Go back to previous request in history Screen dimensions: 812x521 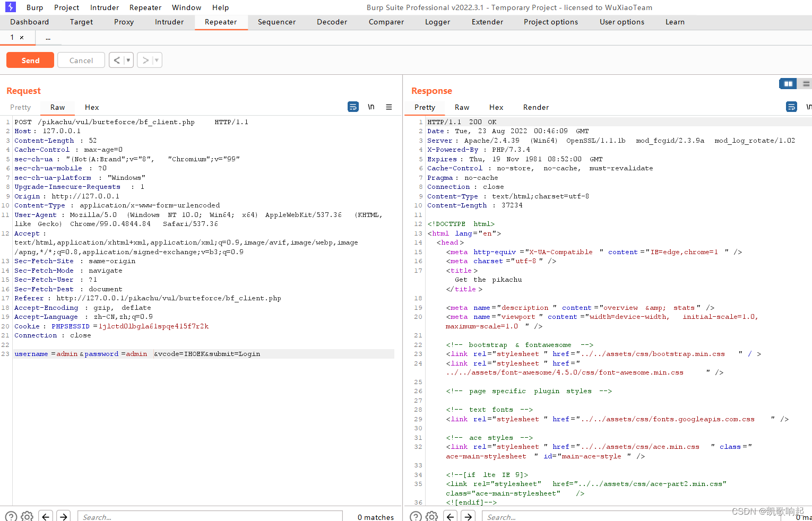tap(117, 60)
